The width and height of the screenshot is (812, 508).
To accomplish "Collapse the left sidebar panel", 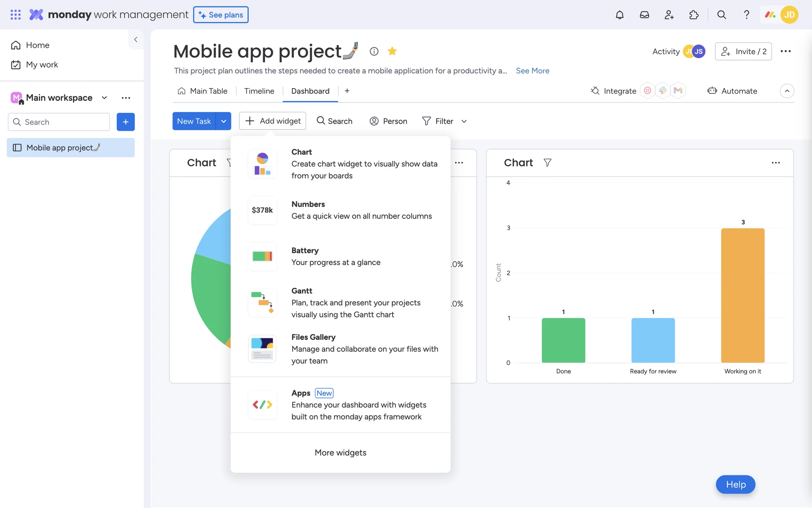I will (x=136, y=39).
